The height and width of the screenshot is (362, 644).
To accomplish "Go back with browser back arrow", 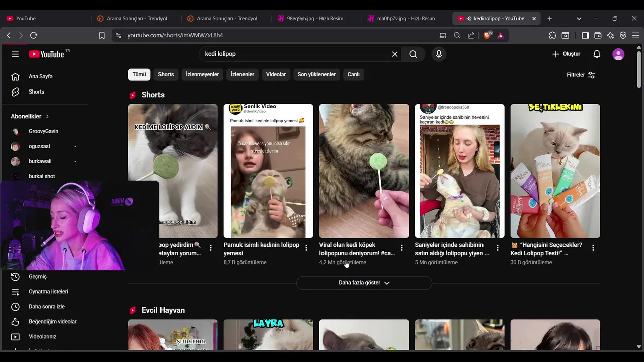I will coord(9,35).
